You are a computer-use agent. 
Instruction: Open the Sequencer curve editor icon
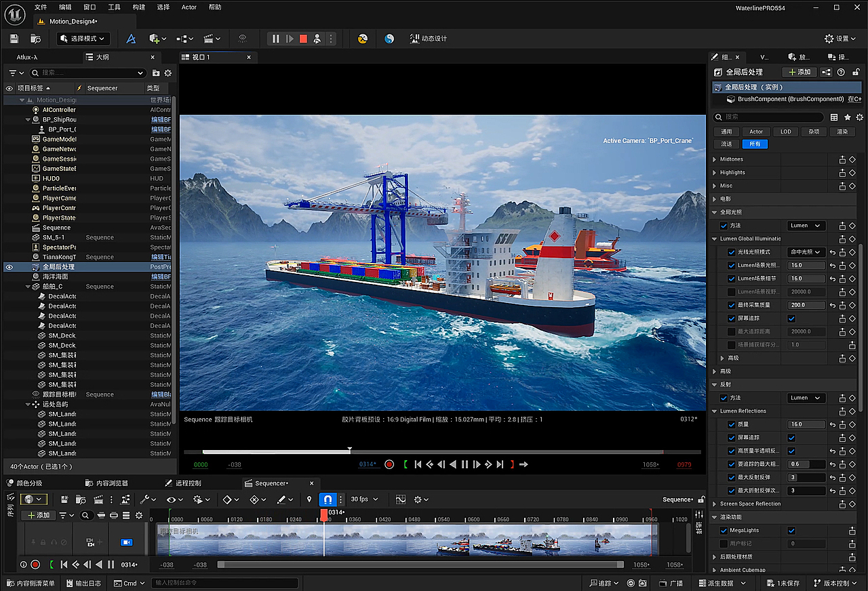point(401,500)
